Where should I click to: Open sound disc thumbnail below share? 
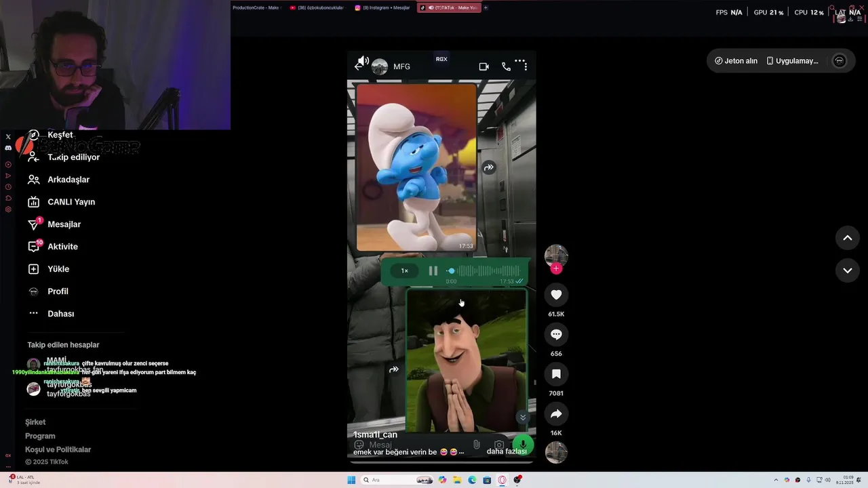(556, 452)
